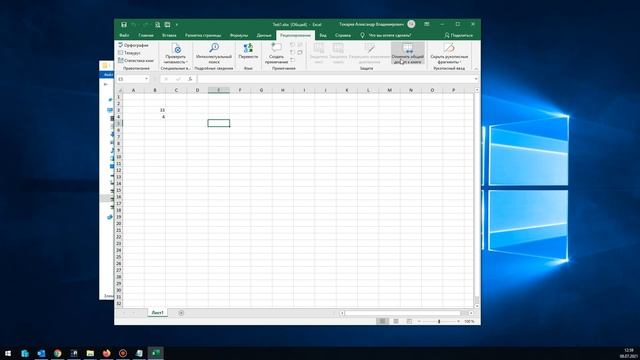
Task: Open the File (Файл) tab
Action: (124, 35)
